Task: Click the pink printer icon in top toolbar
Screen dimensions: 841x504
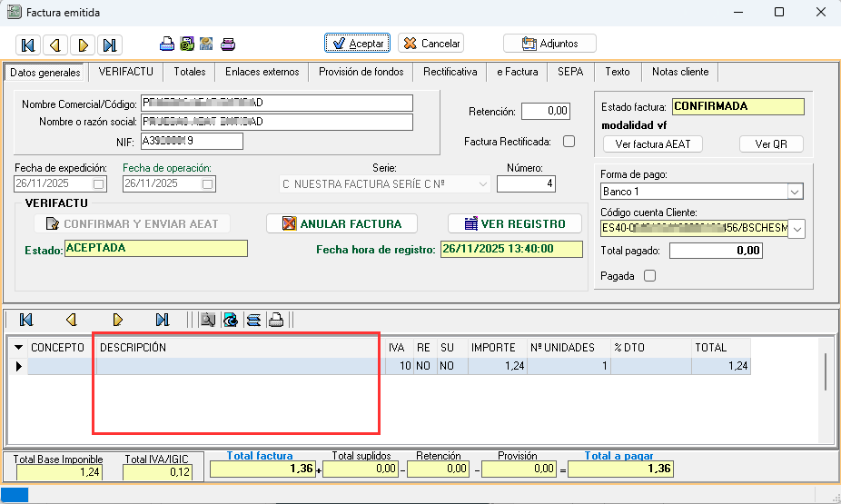Action: [228, 44]
